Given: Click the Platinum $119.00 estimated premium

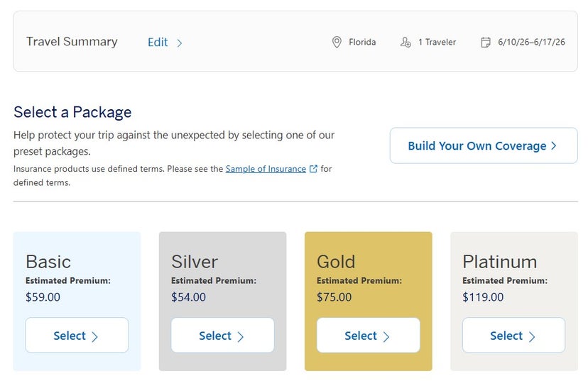Looking at the screenshot, I should 483,297.
